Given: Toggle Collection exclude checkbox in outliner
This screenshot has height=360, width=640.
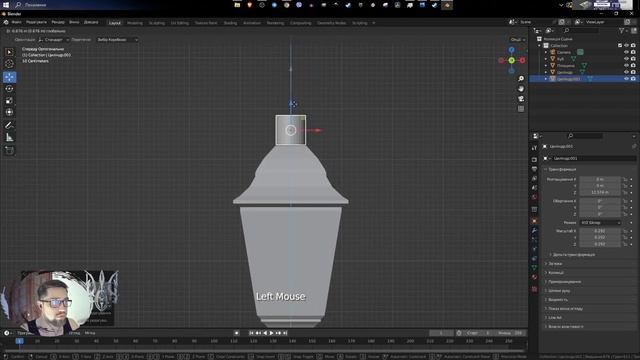Looking at the screenshot, I should (620, 46).
